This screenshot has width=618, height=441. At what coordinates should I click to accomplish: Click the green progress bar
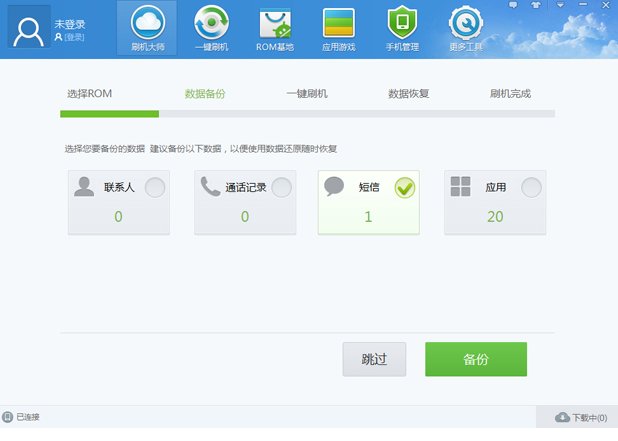click(x=110, y=114)
